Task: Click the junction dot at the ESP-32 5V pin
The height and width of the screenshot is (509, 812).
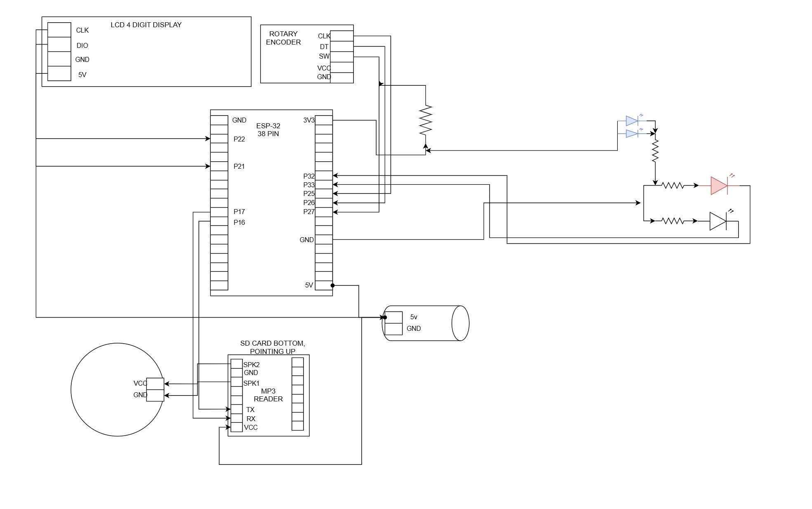Action: tap(332, 285)
